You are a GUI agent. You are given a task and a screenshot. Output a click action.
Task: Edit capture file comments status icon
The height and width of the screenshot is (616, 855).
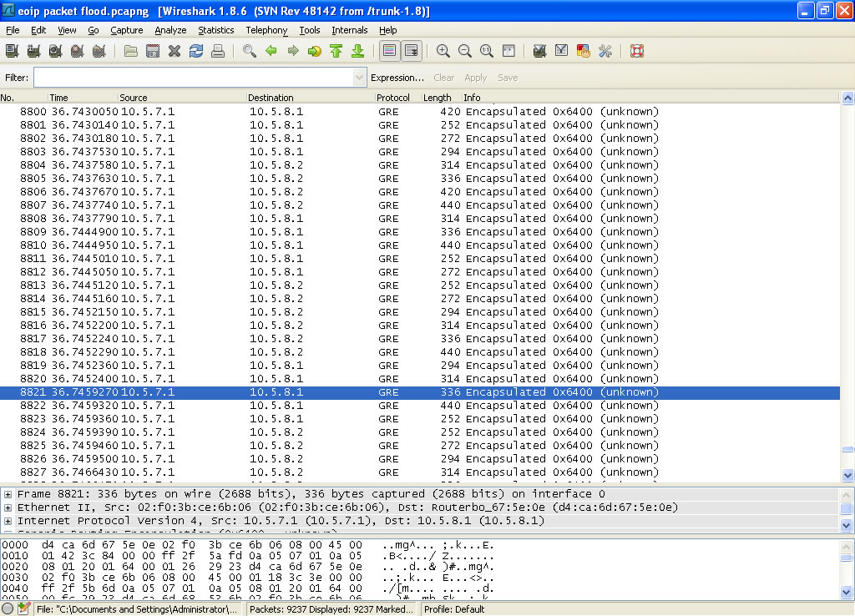coord(23,609)
